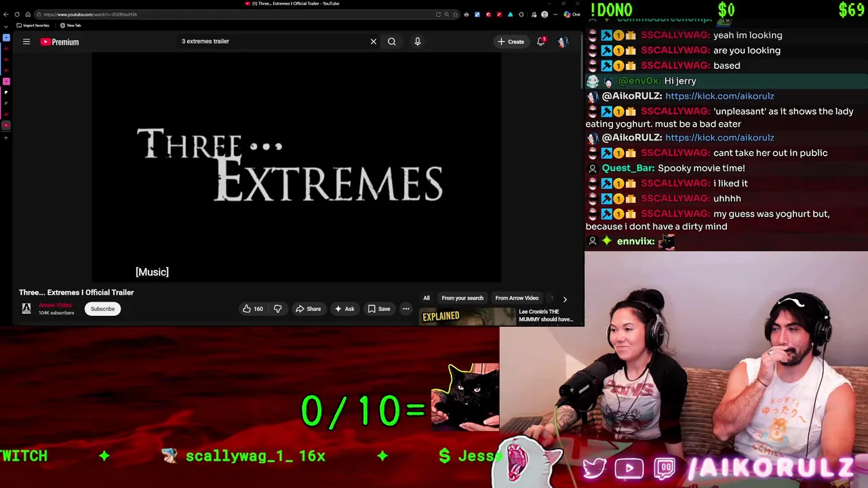Open more actions three-dot menu
868x488 pixels.
tap(406, 309)
